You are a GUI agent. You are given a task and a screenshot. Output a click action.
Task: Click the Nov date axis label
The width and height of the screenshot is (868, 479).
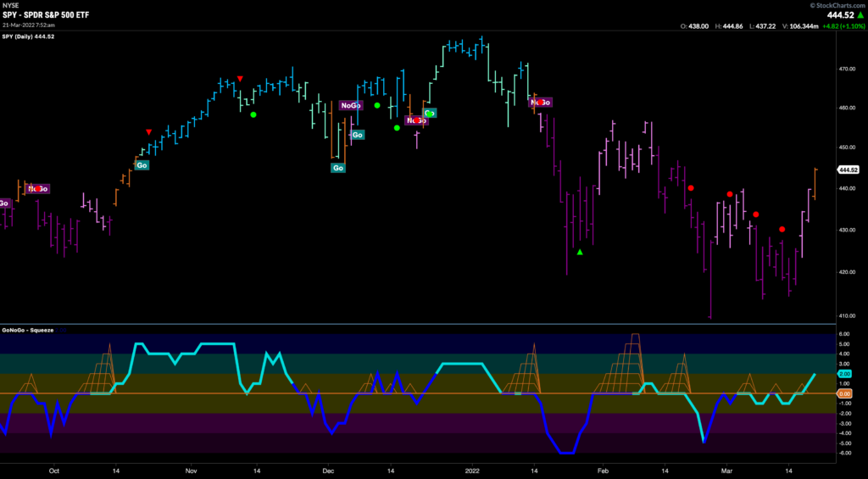point(191,469)
